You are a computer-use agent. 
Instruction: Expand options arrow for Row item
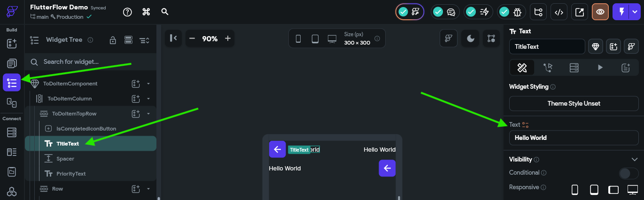(x=148, y=189)
